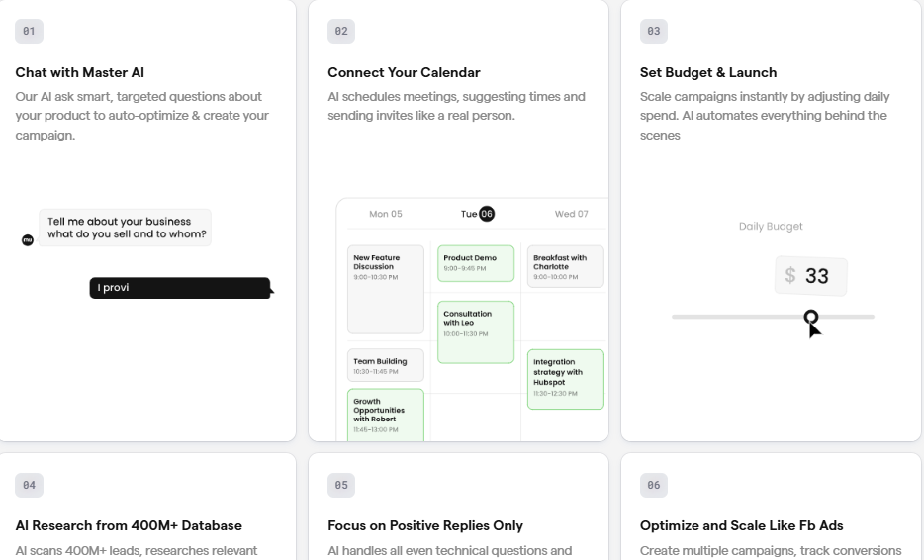Switch to the Wed 07 calendar column
Viewport: 924px width, 560px height.
tap(571, 214)
